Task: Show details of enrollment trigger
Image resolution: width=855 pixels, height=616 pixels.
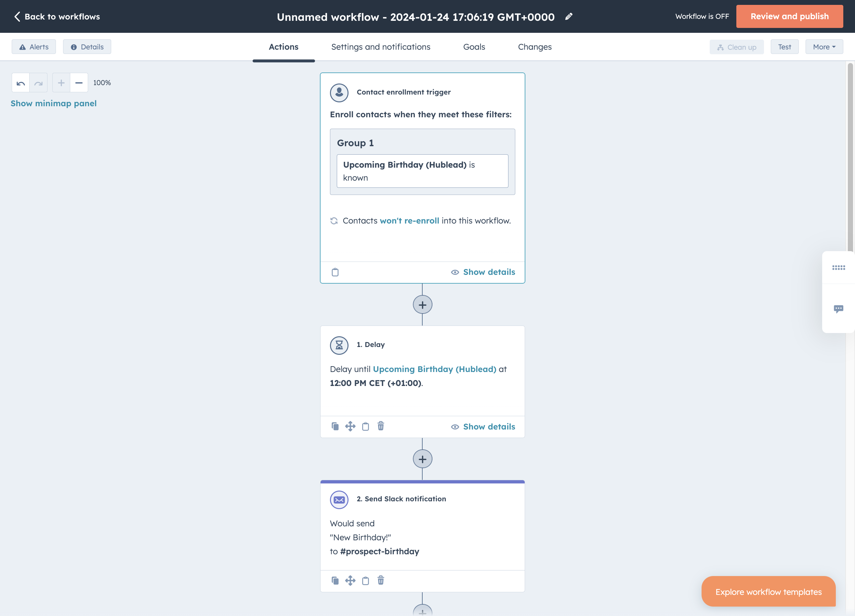Action: pos(483,272)
